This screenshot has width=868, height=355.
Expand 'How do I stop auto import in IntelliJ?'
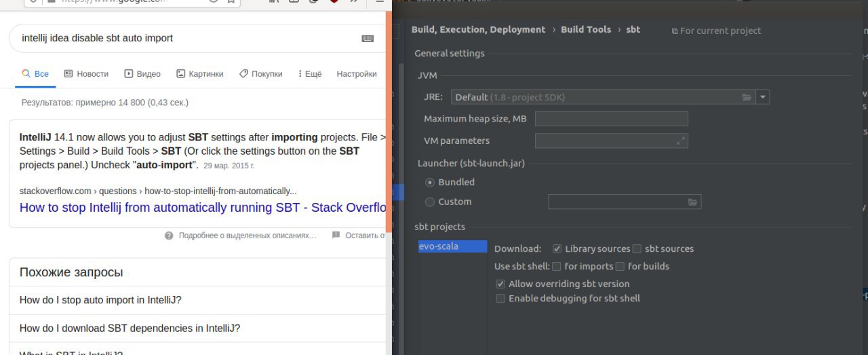point(197,300)
